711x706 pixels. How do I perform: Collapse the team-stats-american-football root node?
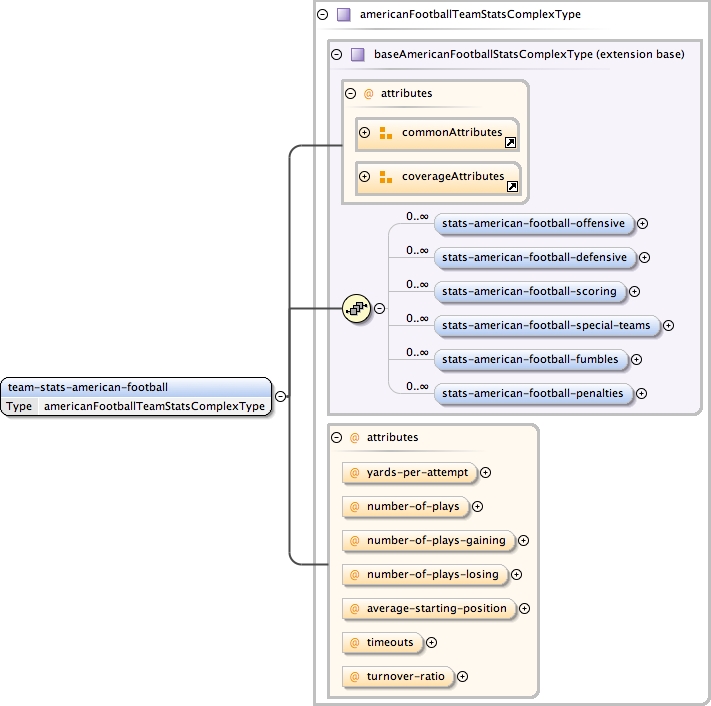click(281, 396)
